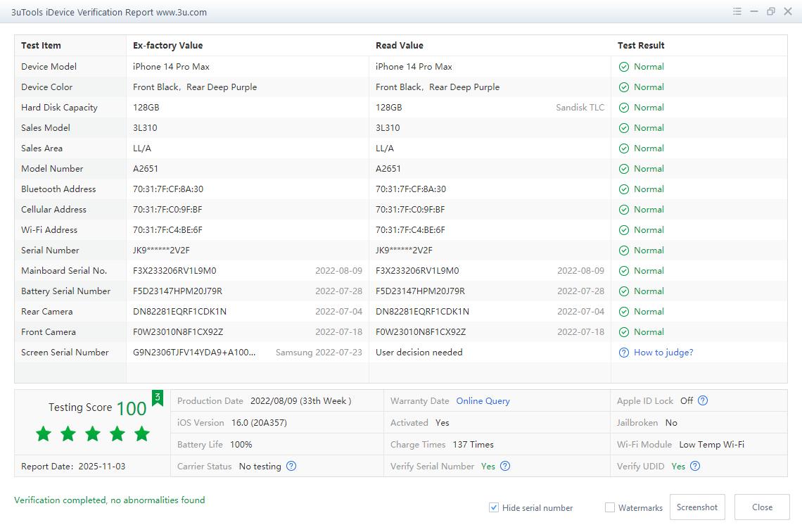Open the title bar menu list icon
802x532 pixels.
click(737, 12)
